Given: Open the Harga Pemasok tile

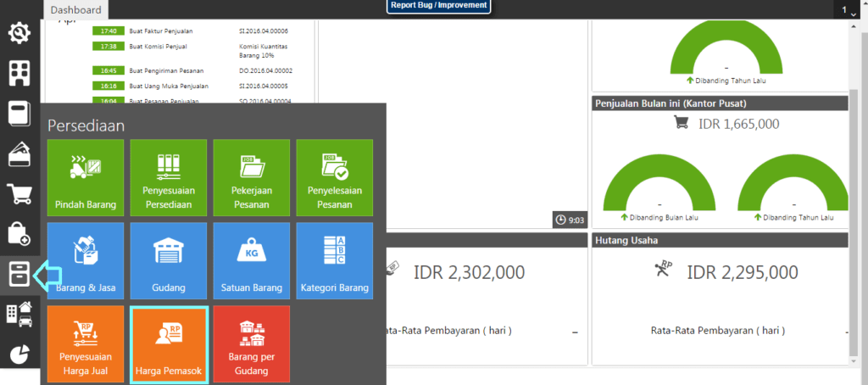Looking at the screenshot, I should [169, 344].
